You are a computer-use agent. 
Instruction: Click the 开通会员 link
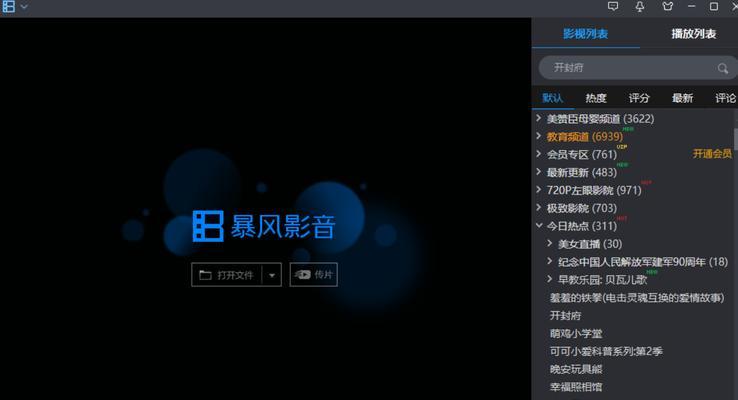tap(713, 154)
